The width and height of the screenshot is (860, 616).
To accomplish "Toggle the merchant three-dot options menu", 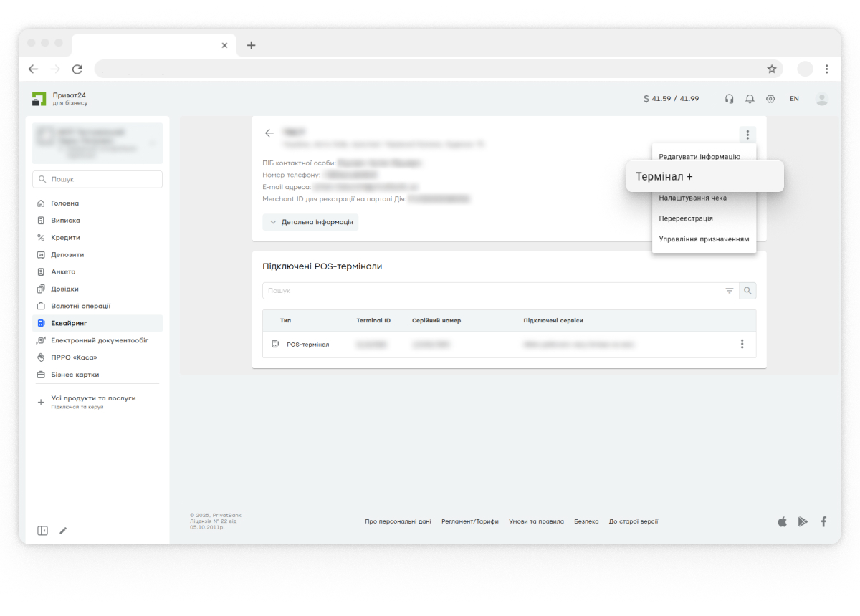I will (x=747, y=135).
